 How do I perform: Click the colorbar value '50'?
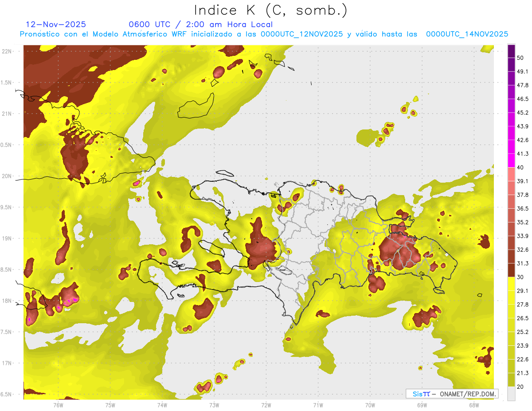[x=520, y=58]
